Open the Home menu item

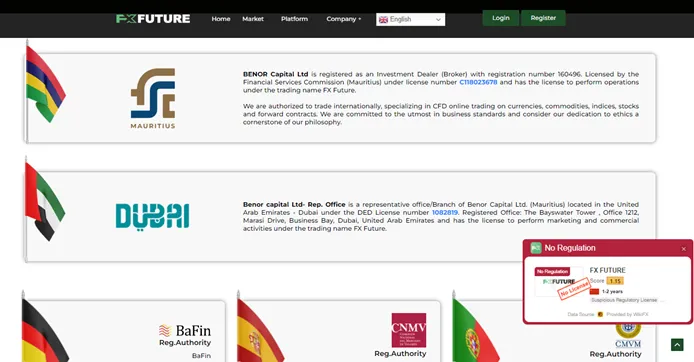[x=221, y=19]
